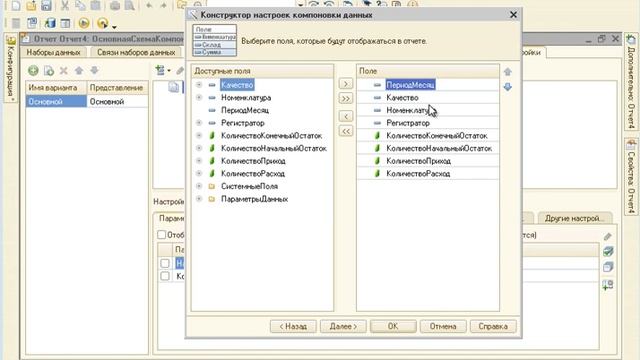Screen dimensions: 640x360
Task: Move the selected field down with blue arrow
Action: coord(508,87)
